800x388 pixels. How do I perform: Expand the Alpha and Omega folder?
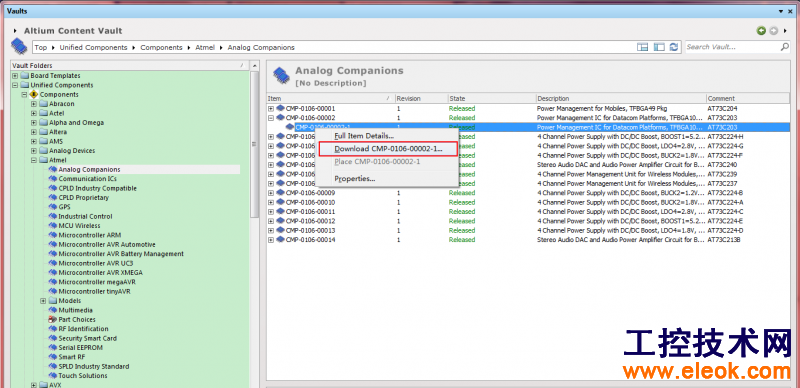34,123
